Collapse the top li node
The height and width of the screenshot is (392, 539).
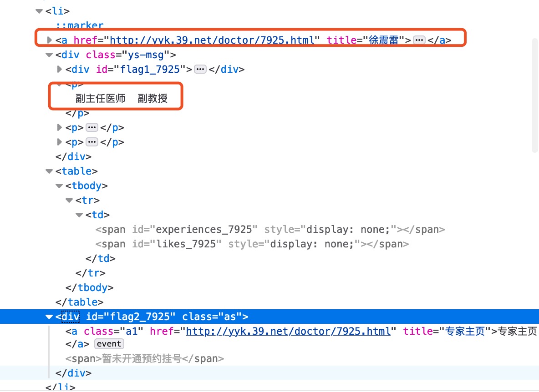[39, 11]
